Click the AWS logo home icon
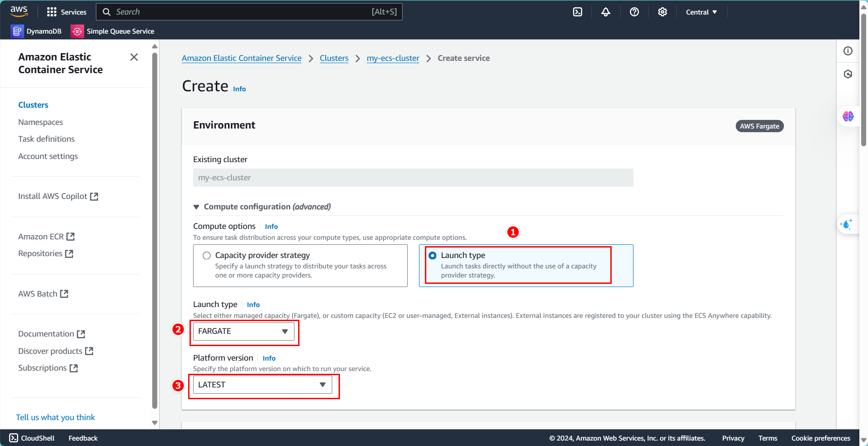The image size is (868, 446). click(x=19, y=11)
